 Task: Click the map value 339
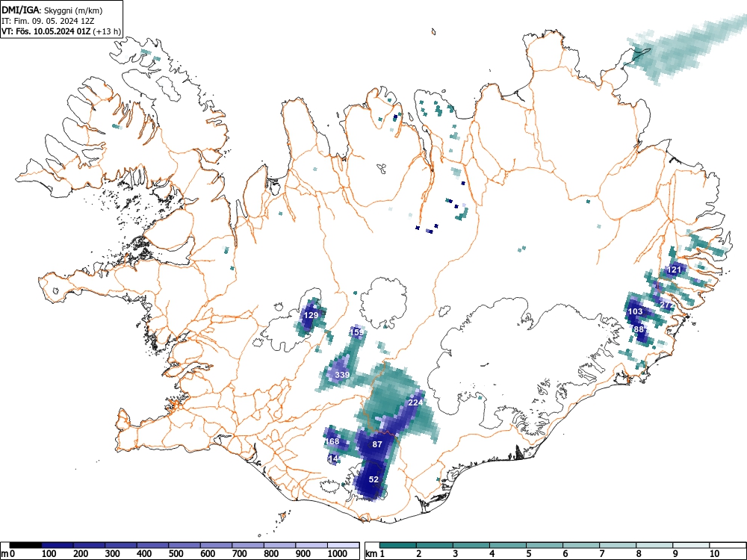pyautogui.click(x=342, y=375)
